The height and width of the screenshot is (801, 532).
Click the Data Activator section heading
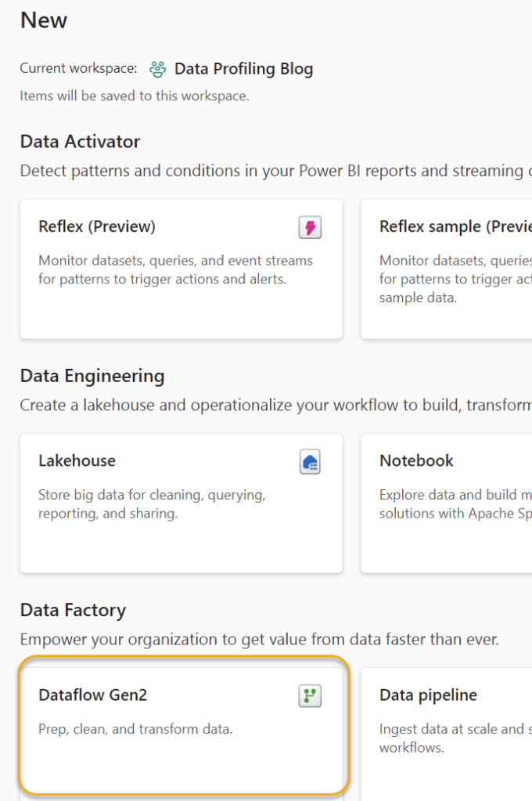[x=80, y=142]
